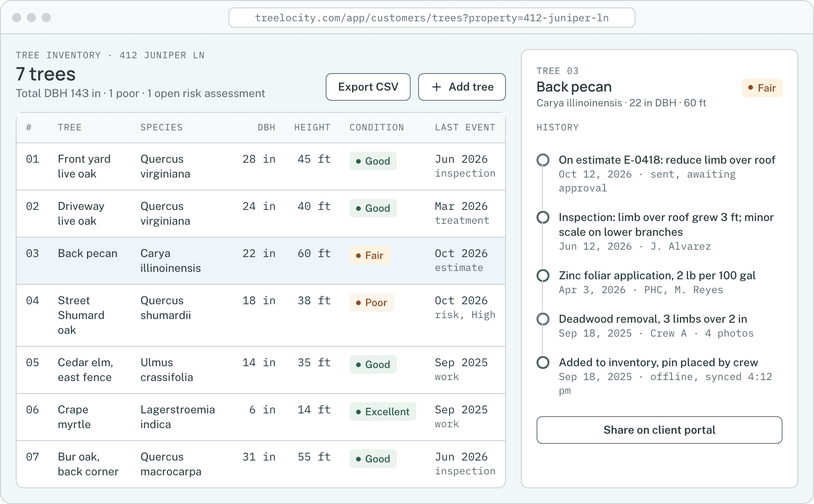Click Good badge for Front yard live oak
This screenshot has height=504, width=814.
pyautogui.click(x=373, y=161)
